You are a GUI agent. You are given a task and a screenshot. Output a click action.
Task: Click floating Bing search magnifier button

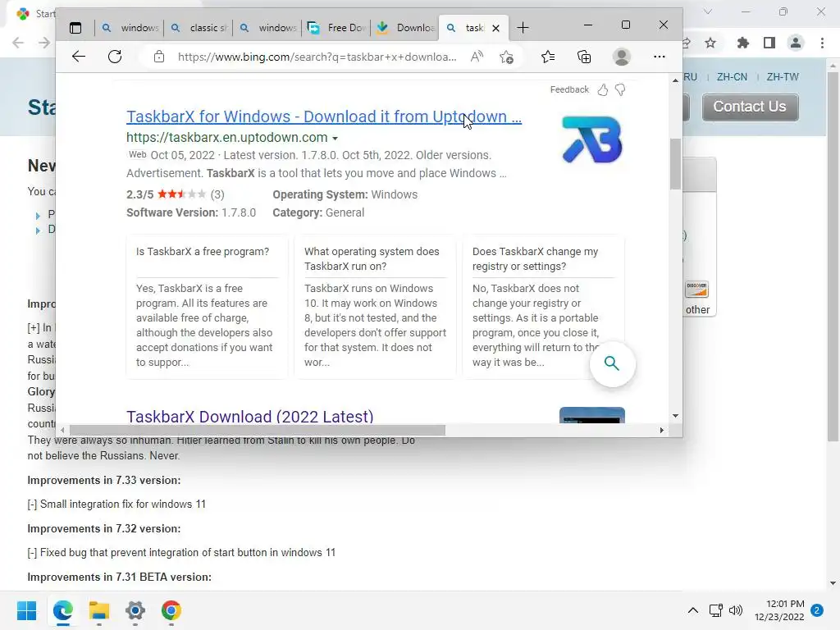612,363
